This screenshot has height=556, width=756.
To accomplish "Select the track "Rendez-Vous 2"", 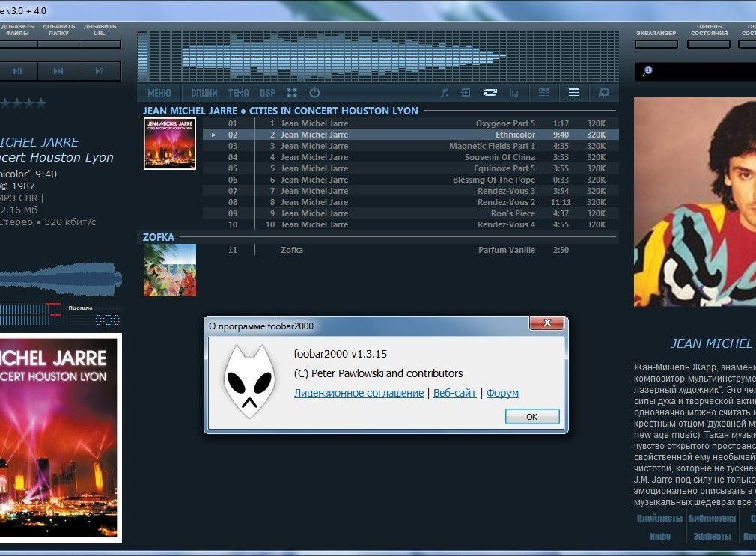I will coord(410,202).
